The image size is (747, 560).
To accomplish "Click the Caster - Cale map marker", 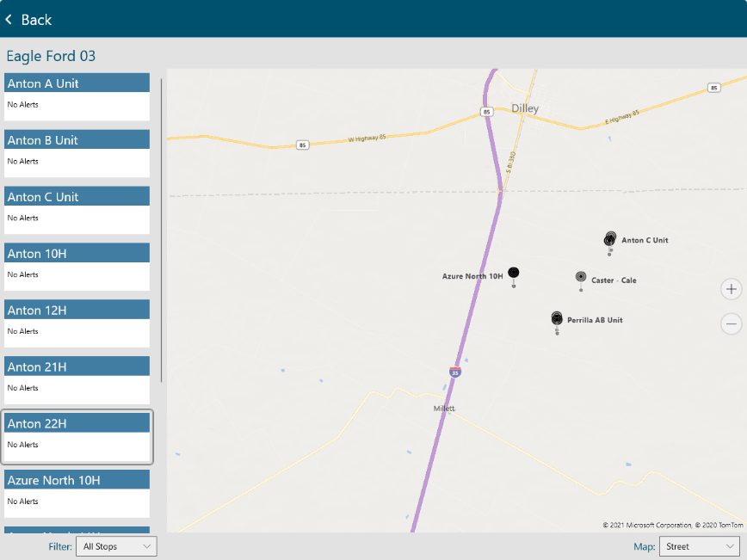I will [x=581, y=277].
